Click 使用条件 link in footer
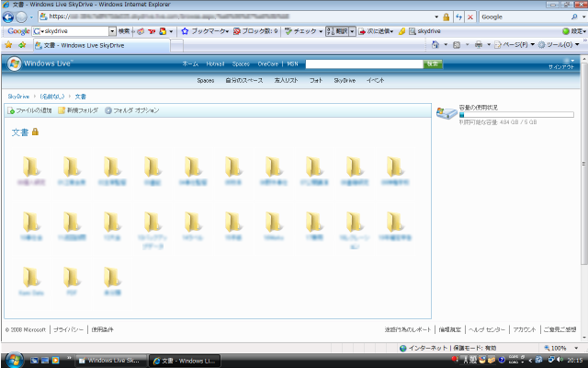 click(102, 329)
